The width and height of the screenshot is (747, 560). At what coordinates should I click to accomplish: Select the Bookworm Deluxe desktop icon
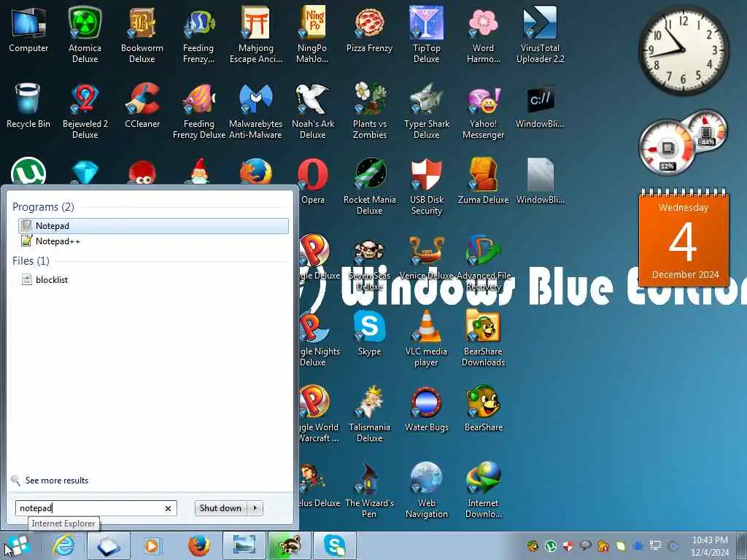click(x=142, y=35)
